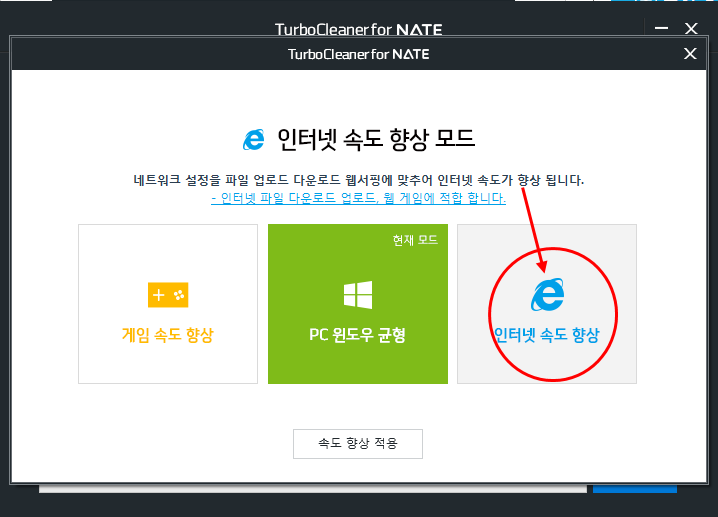Click the 속도 향상 적용 button

tap(358, 444)
